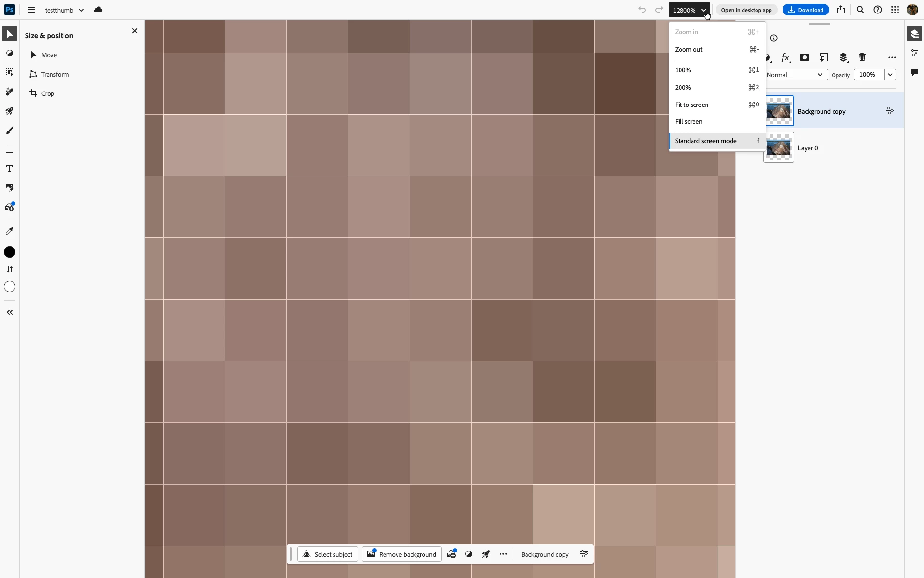Select the Brush tool in left toolbar
This screenshot has height=578, width=924.
(x=10, y=130)
